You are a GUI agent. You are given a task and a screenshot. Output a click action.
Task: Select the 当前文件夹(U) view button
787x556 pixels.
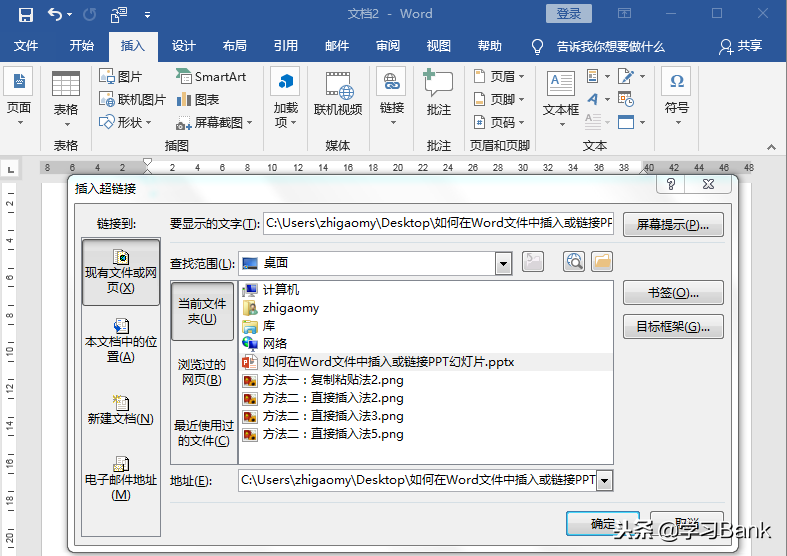[202, 311]
